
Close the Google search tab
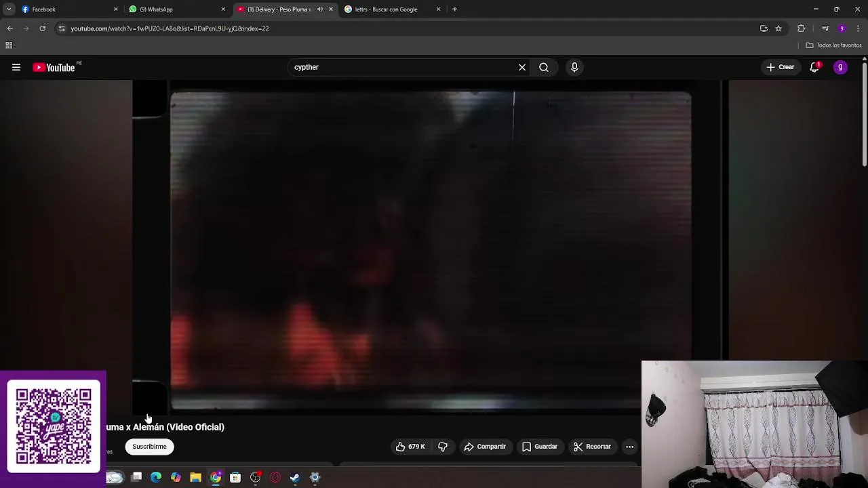click(x=438, y=9)
